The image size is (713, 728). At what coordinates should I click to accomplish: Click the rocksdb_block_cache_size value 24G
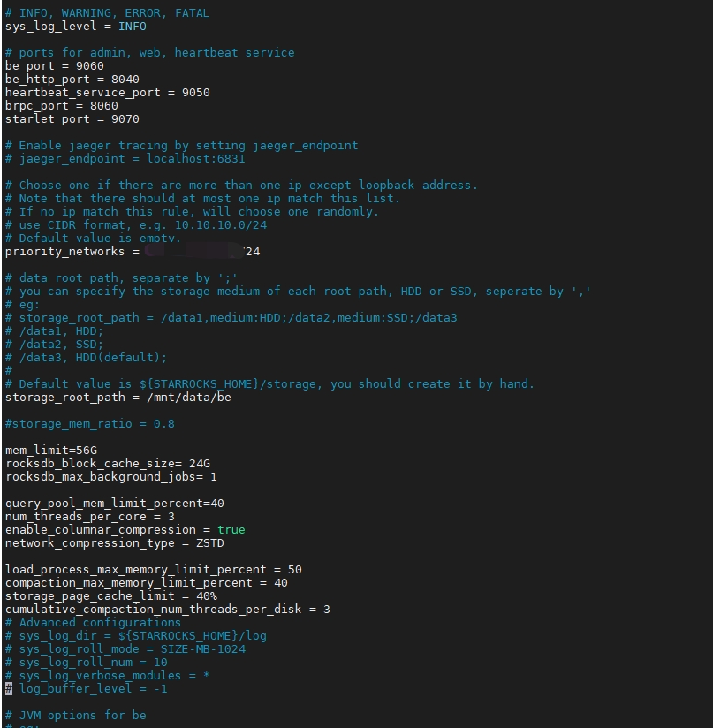point(200,464)
